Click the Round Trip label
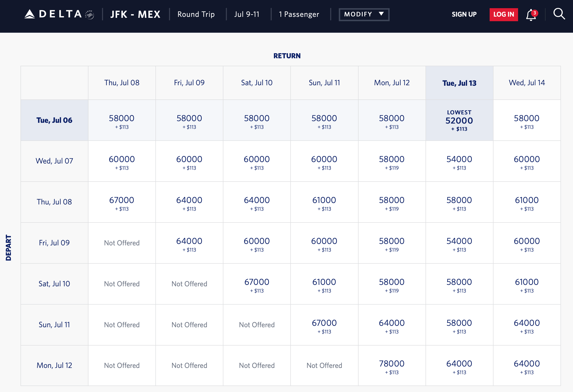Screen dimensions: 573x392 tap(196, 14)
